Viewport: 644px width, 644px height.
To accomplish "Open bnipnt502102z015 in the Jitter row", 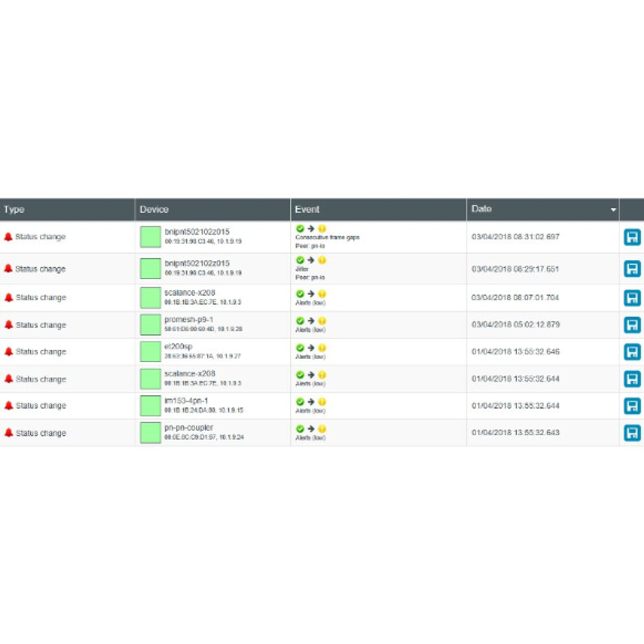I will click(x=197, y=263).
